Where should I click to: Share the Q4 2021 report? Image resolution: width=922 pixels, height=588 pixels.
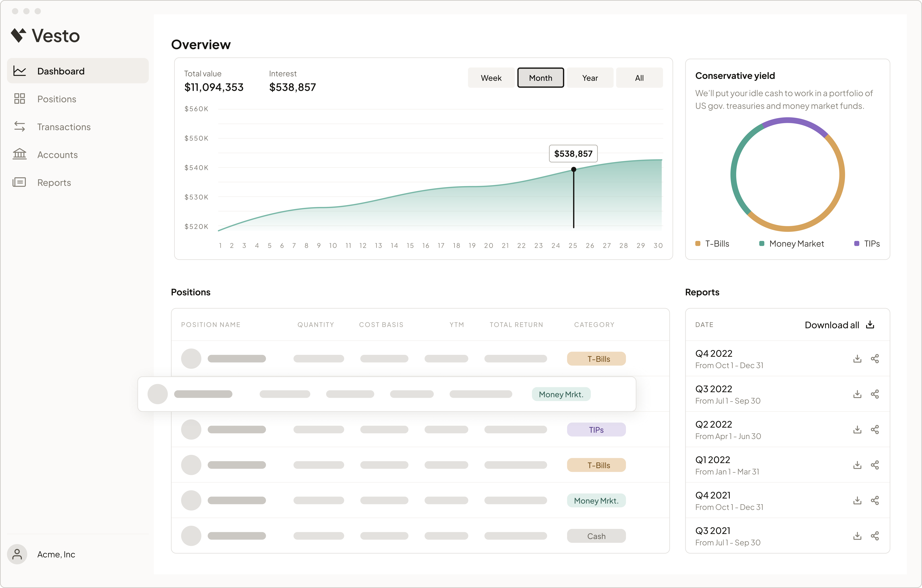[x=875, y=500]
